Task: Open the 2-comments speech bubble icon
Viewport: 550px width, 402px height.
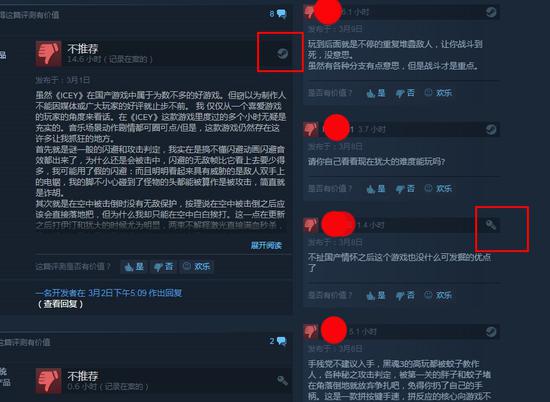Action: pyautogui.click(x=281, y=341)
